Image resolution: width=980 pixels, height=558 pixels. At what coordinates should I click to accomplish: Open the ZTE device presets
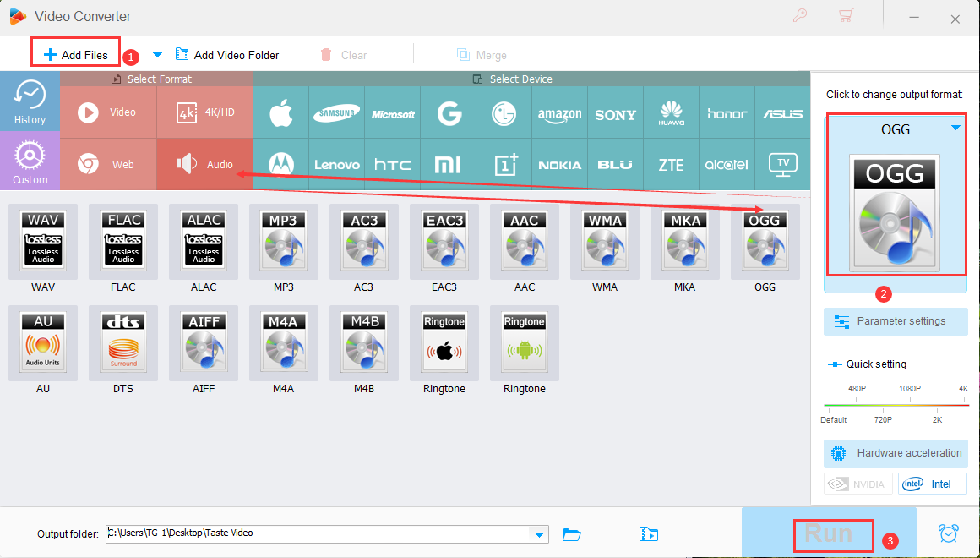(x=672, y=165)
